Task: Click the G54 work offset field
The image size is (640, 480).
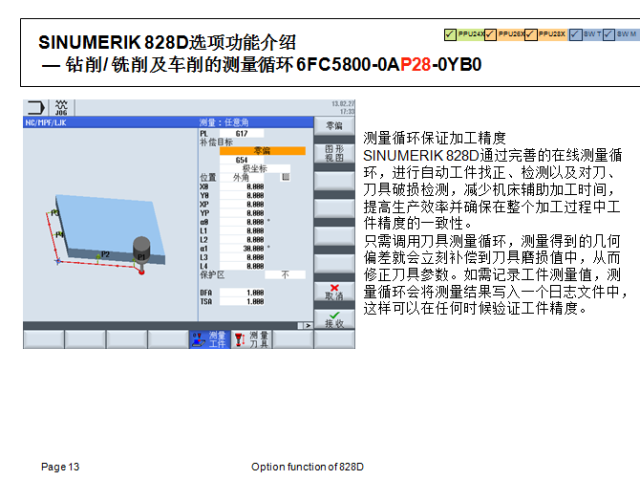Action: (242, 160)
